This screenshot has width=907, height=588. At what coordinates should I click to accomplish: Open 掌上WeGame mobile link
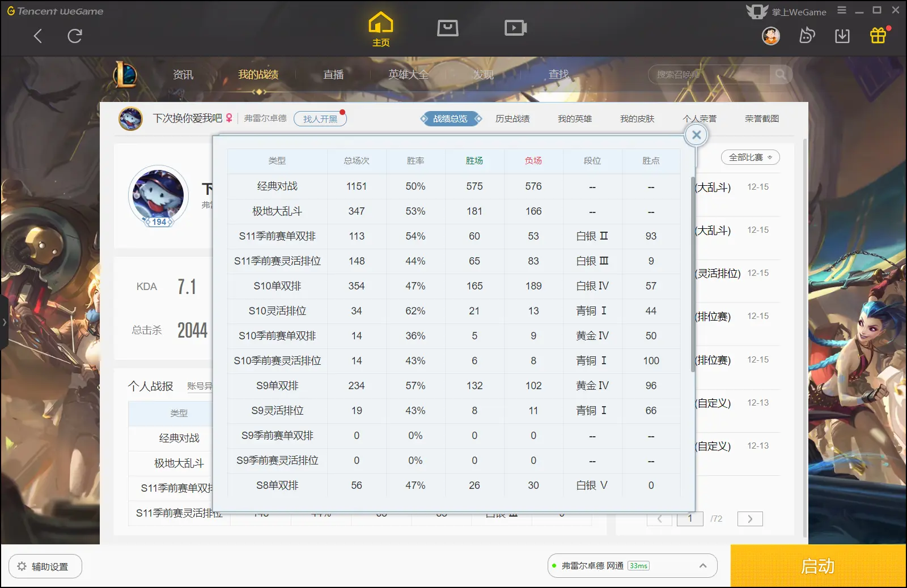click(x=786, y=11)
